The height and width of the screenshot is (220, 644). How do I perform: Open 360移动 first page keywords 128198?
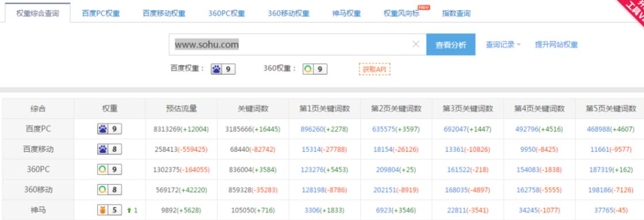click(313, 189)
